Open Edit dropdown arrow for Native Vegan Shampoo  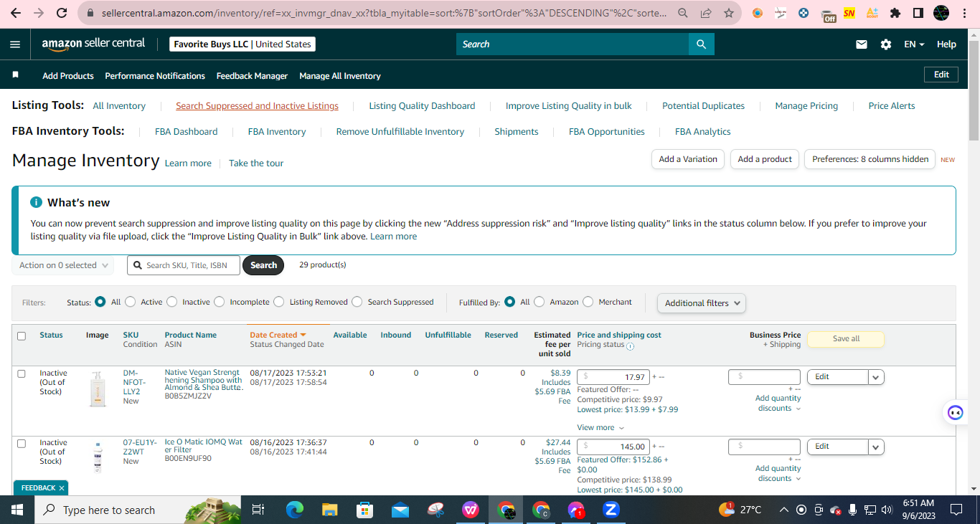point(876,377)
